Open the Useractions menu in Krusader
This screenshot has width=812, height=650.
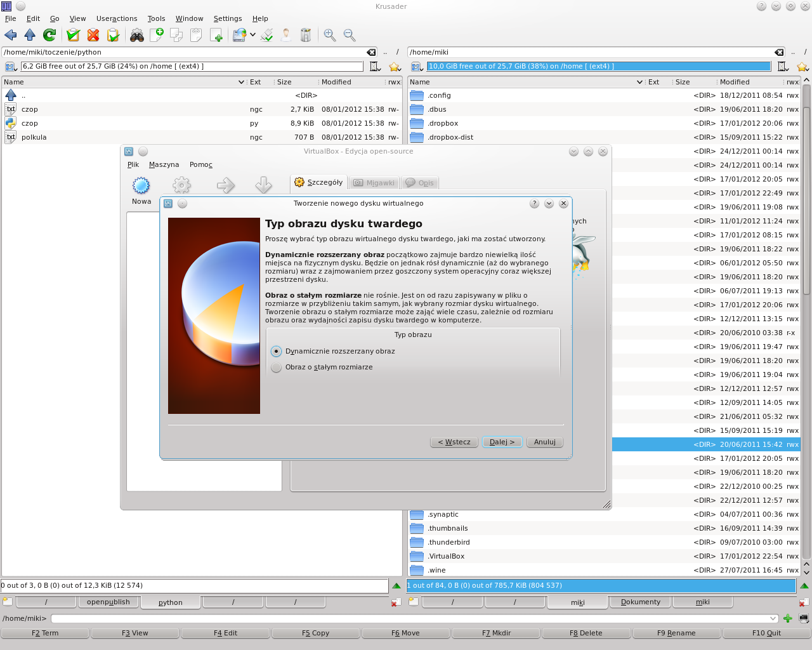(117, 18)
